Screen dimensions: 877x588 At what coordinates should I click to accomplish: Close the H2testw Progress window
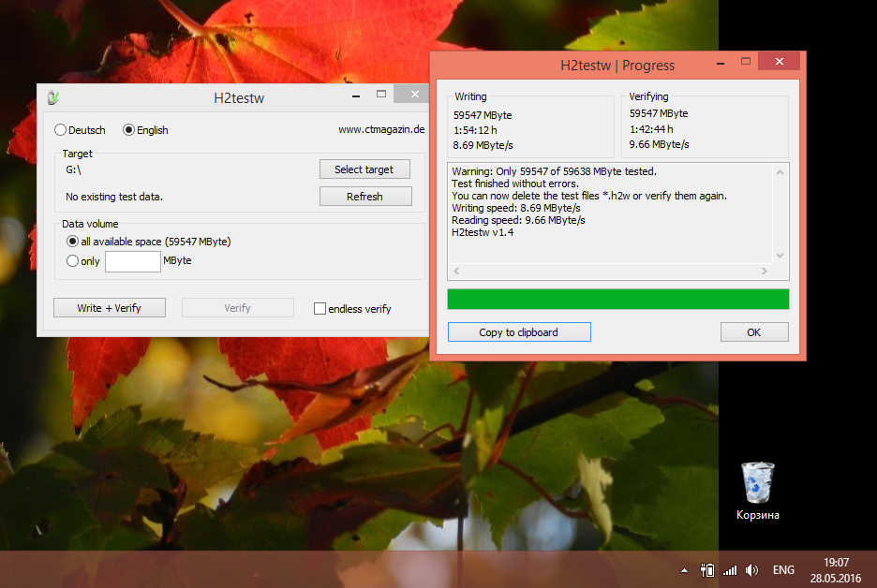point(780,61)
